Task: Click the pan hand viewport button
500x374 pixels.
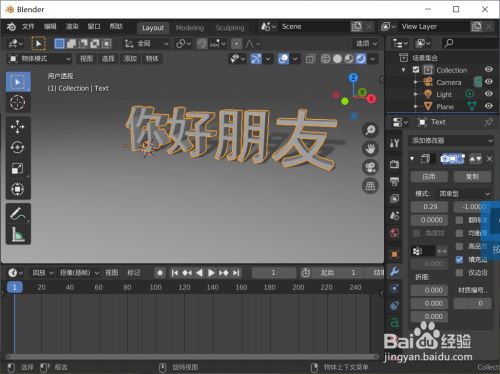Action: pos(370,149)
